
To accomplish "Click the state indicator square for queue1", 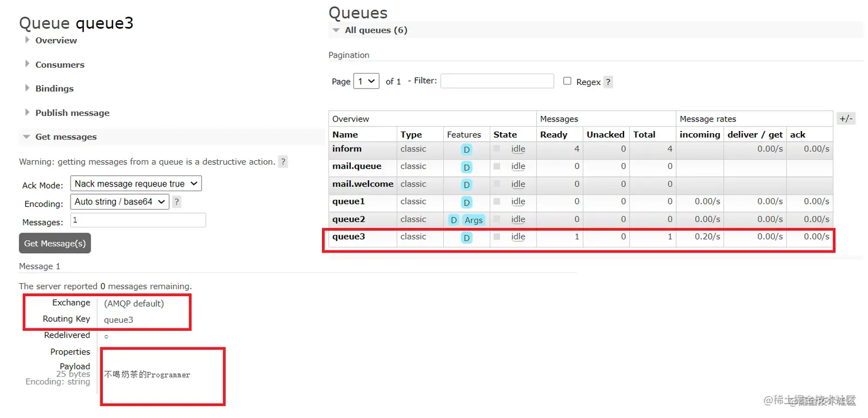I will 497,201.
